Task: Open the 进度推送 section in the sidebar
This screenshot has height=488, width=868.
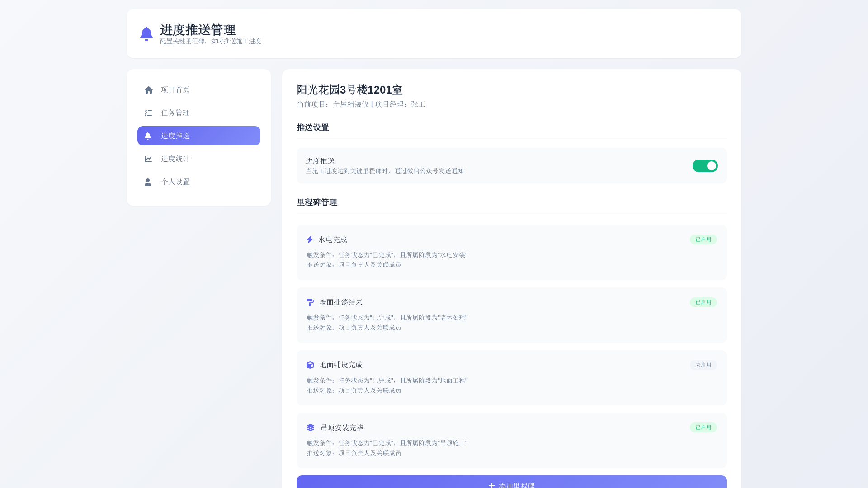Action: [x=199, y=136]
